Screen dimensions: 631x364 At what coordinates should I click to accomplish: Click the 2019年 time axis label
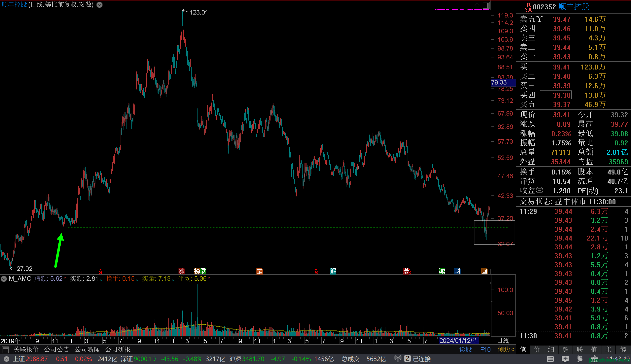10,341
